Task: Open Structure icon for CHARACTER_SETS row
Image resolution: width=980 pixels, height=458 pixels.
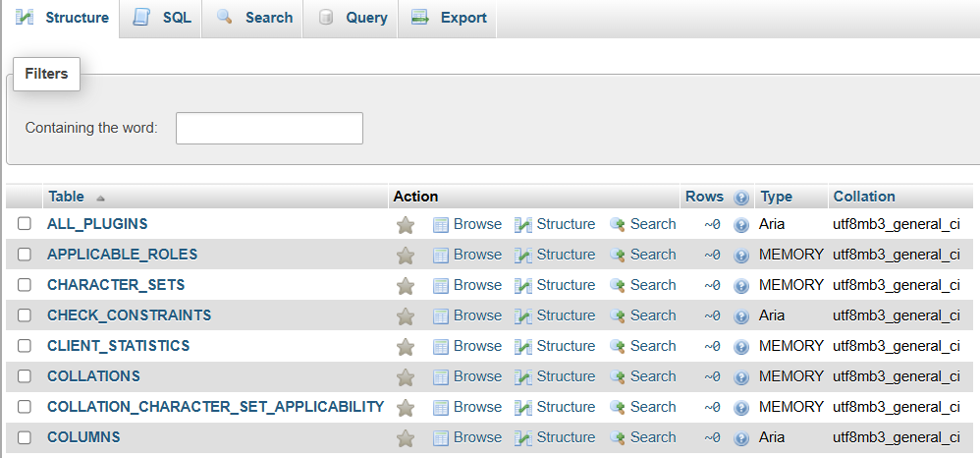Action: [x=523, y=286]
